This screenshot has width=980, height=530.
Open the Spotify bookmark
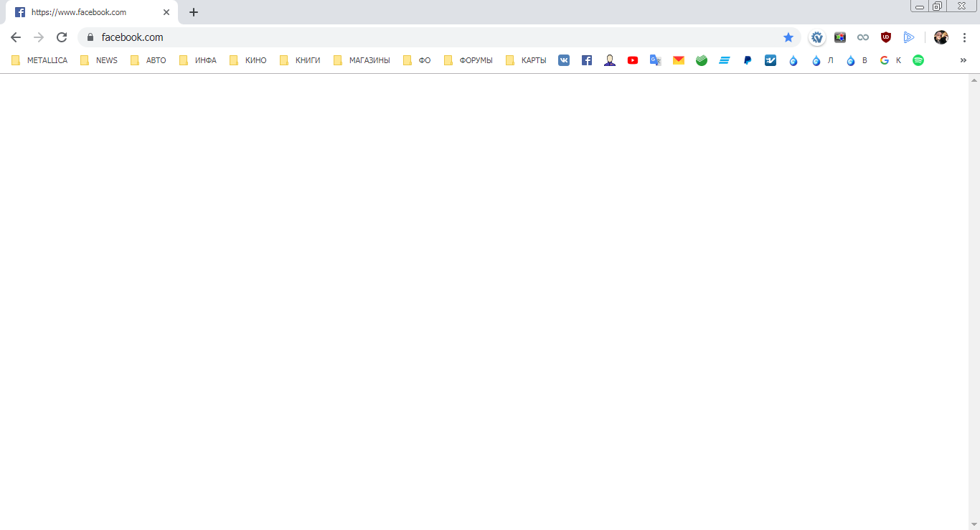click(918, 60)
